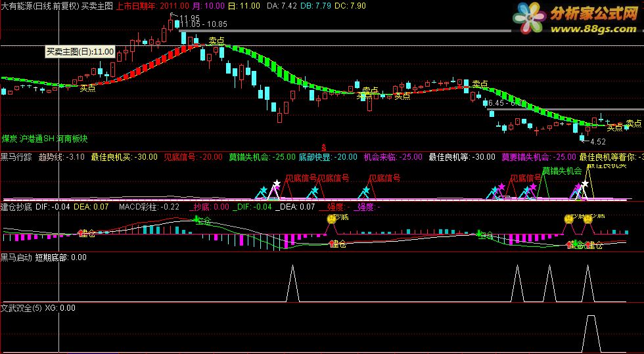The image size is (644, 354).
Task: Click the DC: 7.90 value
Action: click(350, 6)
